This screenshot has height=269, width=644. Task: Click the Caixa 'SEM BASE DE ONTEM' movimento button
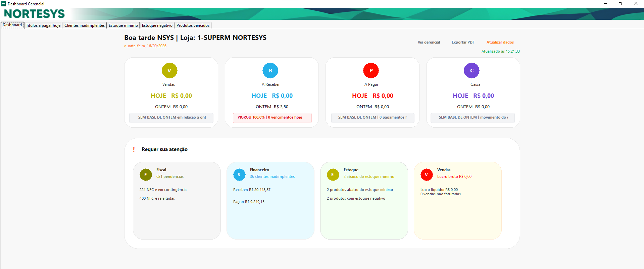[x=473, y=118]
